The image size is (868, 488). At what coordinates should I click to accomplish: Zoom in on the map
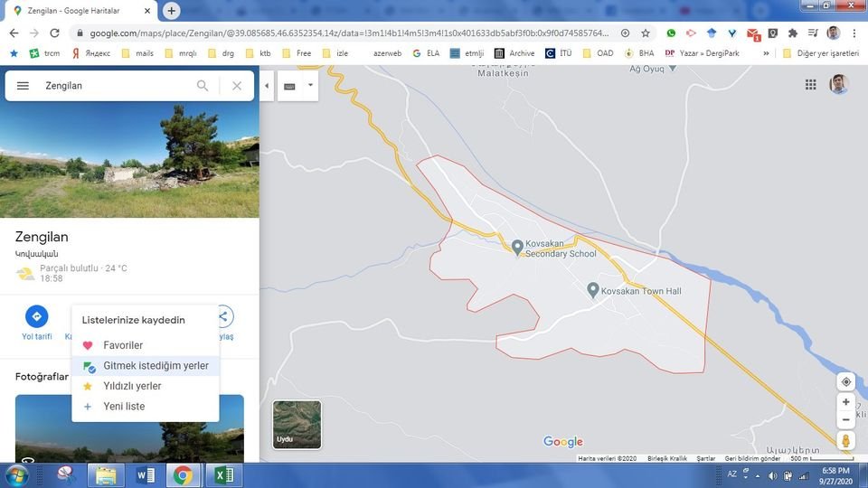(845, 402)
